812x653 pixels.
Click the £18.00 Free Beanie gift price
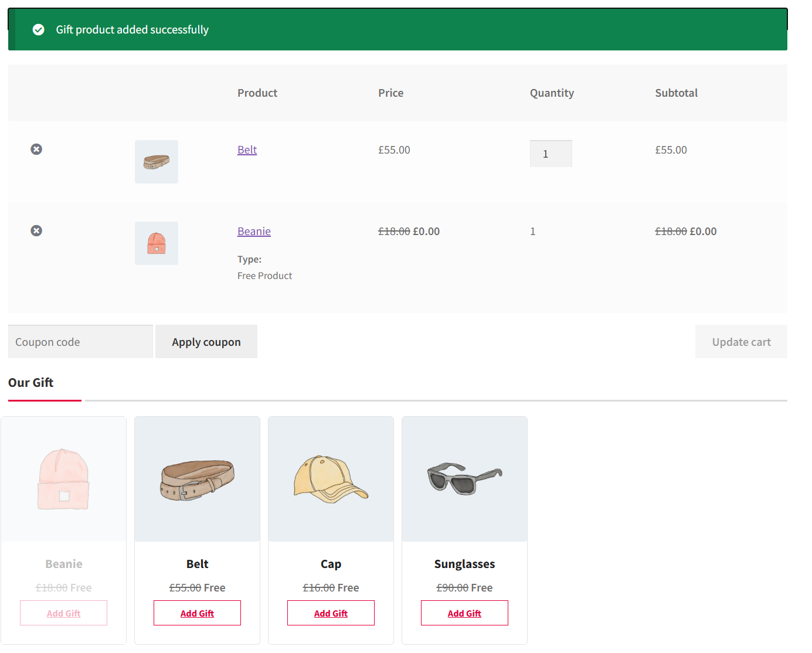click(63, 588)
